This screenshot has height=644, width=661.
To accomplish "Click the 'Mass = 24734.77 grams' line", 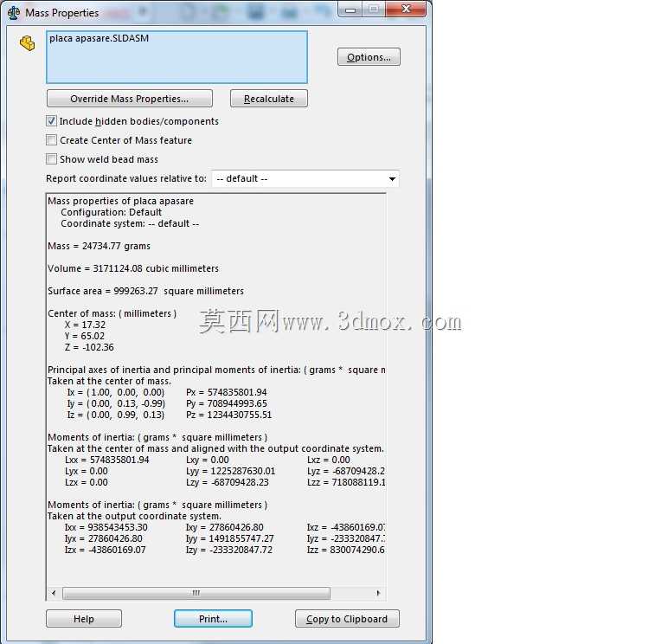I will (x=99, y=246).
